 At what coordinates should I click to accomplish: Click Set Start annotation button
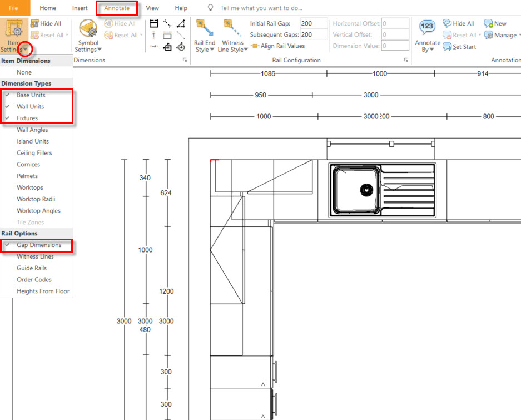pyautogui.click(x=459, y=47)
